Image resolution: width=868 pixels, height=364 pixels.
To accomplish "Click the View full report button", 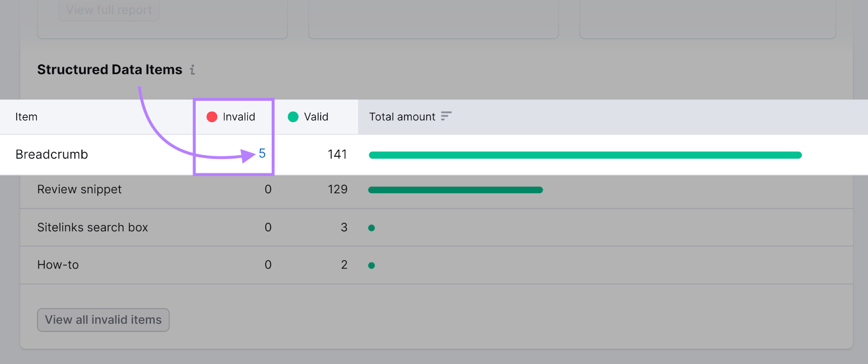I will [x=109, y=10].
